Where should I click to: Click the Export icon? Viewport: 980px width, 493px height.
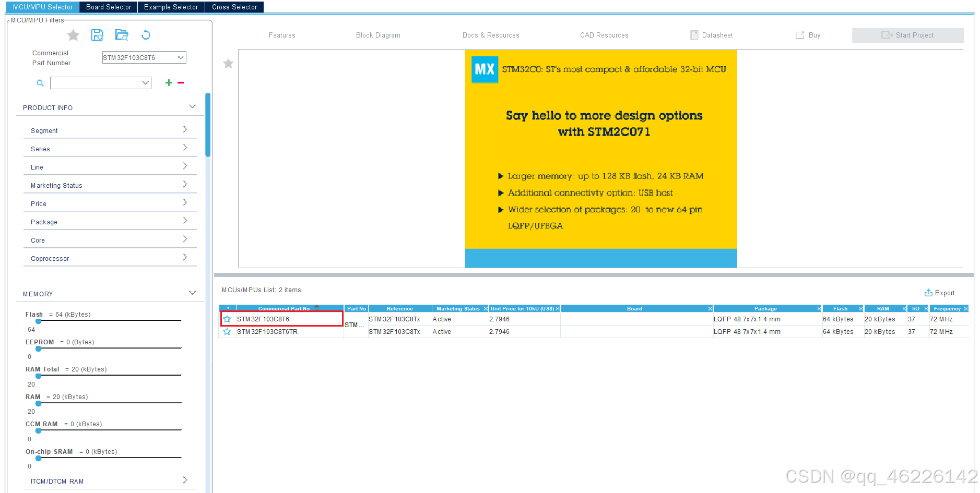tap(928, 293)
